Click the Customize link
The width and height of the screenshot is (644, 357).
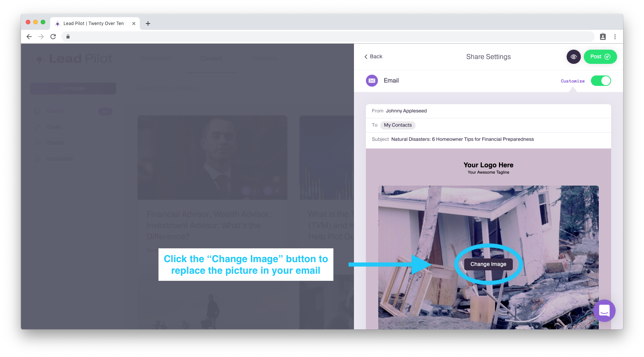(573, 81)
